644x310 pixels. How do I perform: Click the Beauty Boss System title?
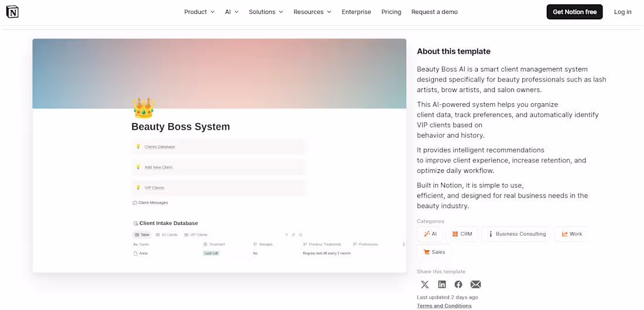(181, 127)
